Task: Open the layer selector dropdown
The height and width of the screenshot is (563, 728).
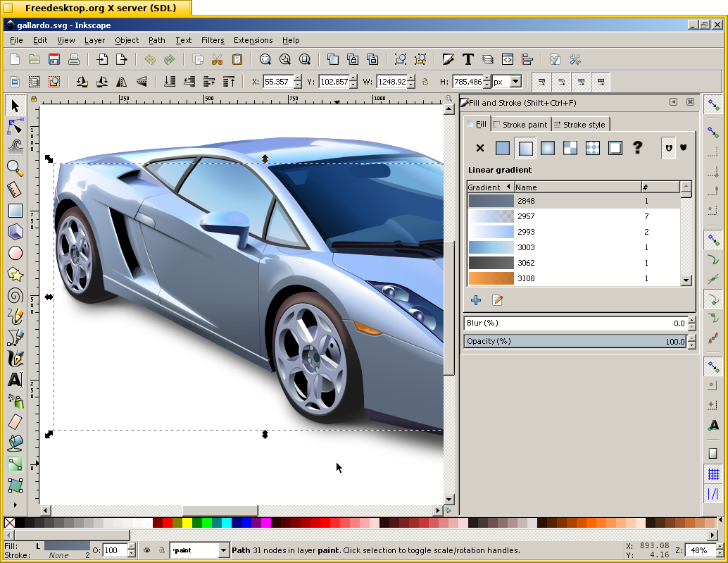Action: click(x=223, y=550)
